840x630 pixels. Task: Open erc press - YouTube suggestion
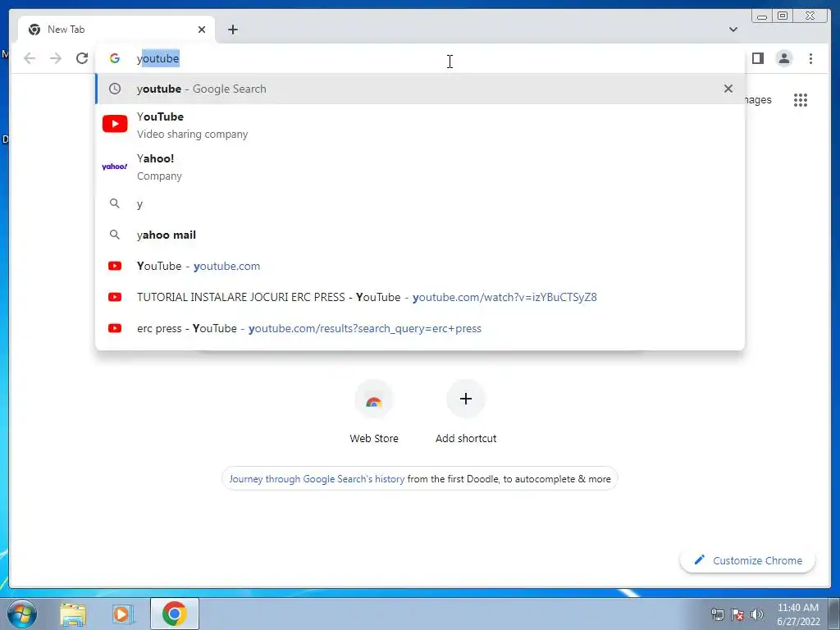420,328
